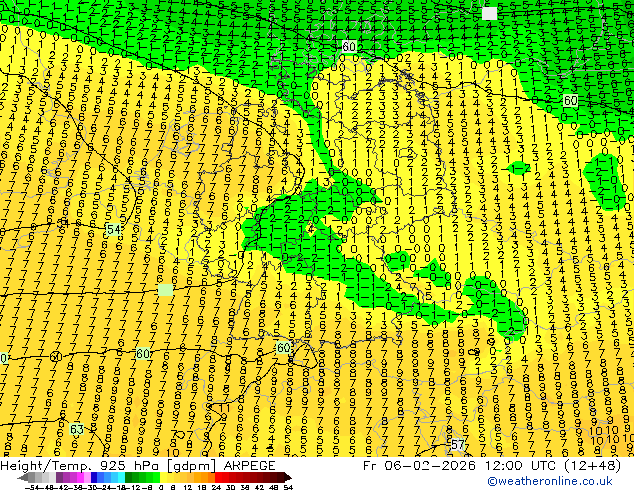Image resolution: width=634 pixels, height=490 pixels.
Task: Click the legend label '-54' at the scale's left end
Action: pyautogui.click(x=32, y=487)
